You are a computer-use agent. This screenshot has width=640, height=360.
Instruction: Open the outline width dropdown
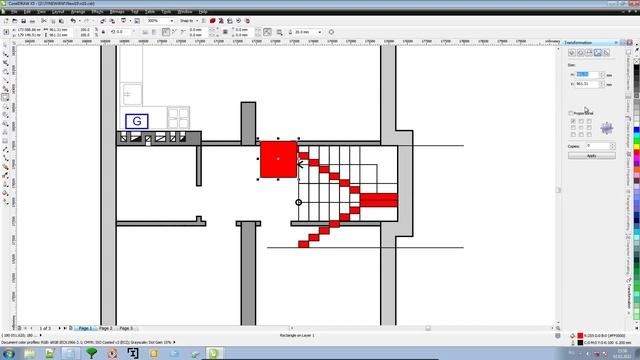[x=320, y=32]
